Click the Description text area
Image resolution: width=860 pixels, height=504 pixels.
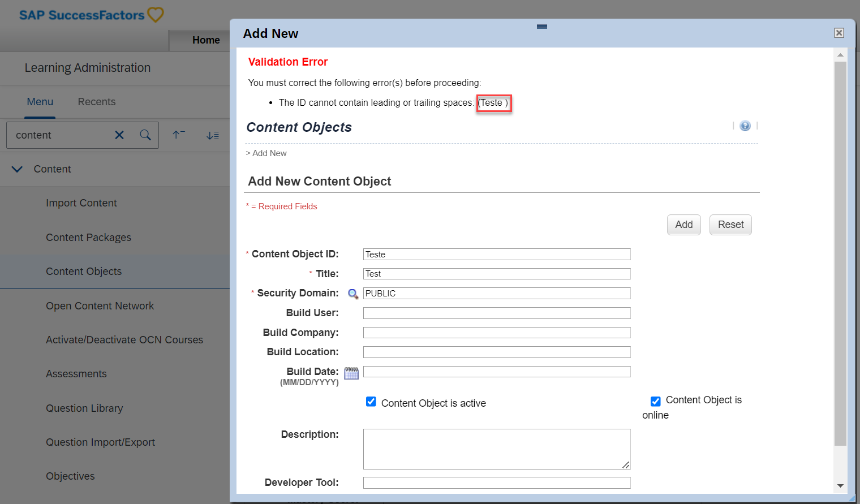(497, 449)
